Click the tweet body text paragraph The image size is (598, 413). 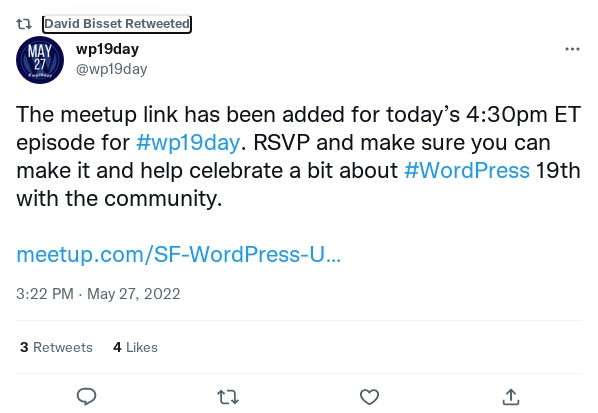[299, 156]
